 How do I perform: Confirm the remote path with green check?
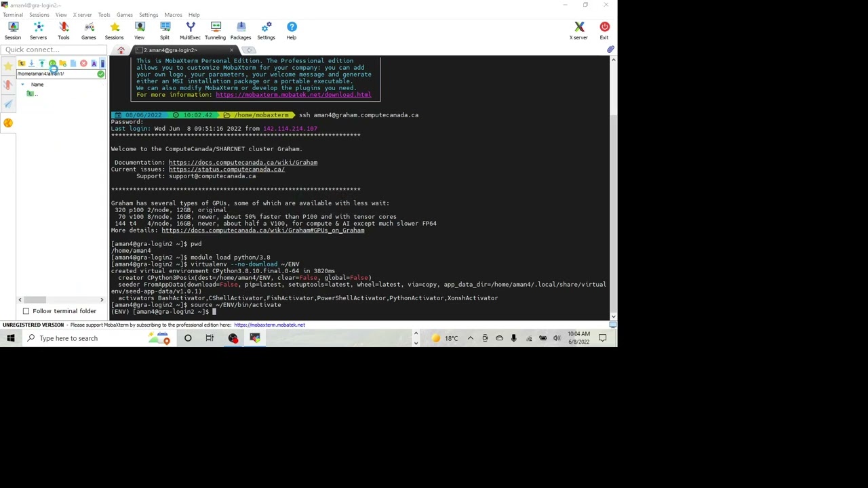[100, 74]
